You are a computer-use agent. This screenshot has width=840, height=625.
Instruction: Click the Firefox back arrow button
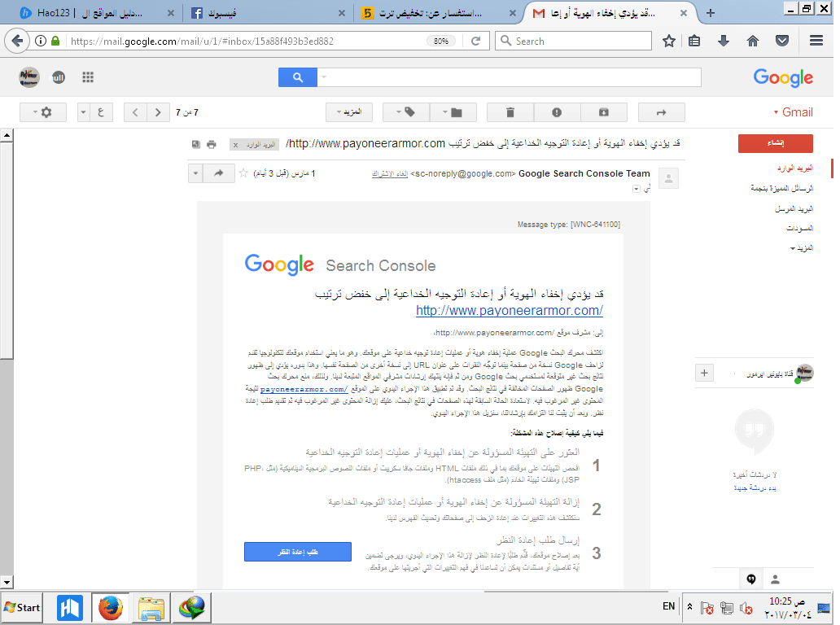(x=18, y=41)
